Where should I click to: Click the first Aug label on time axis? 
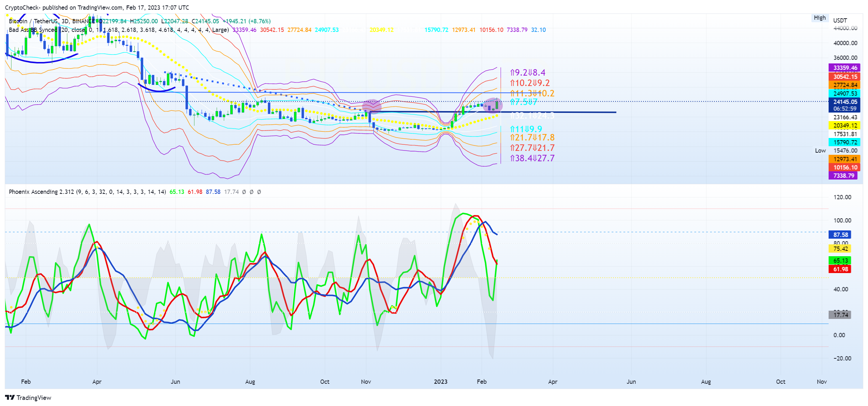click(x=250, y=382)
